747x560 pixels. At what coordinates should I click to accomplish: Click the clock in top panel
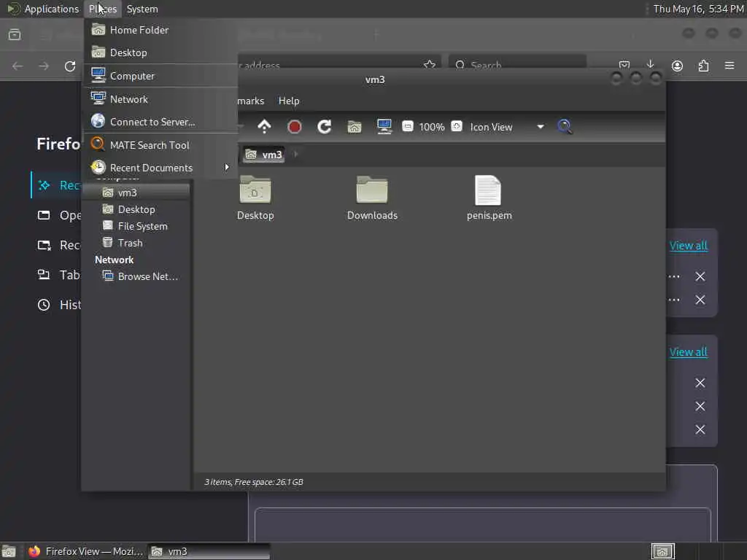(x=698, y=9)
